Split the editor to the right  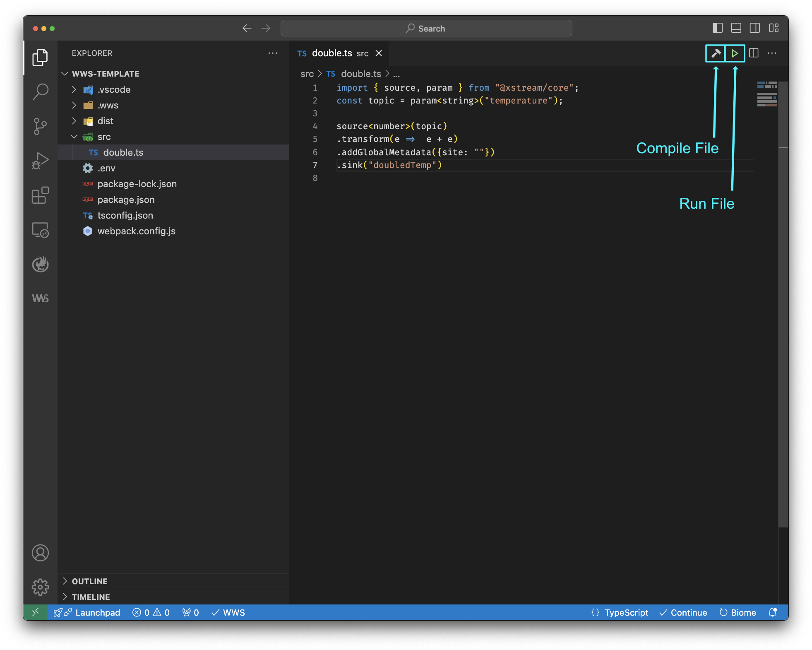tap(754, 53)
